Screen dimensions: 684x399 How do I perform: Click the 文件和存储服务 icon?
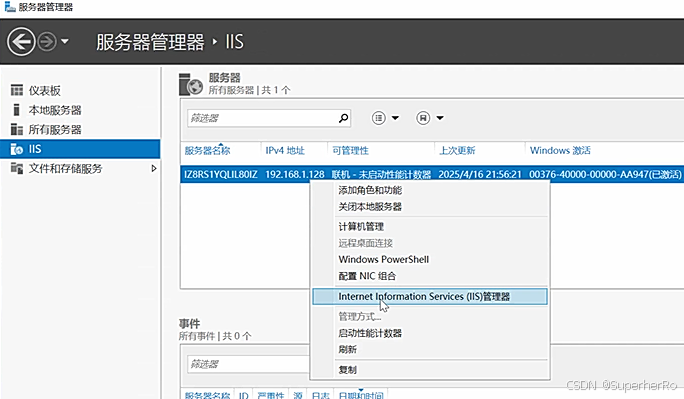pyautogui.click(x=17, y=168)
